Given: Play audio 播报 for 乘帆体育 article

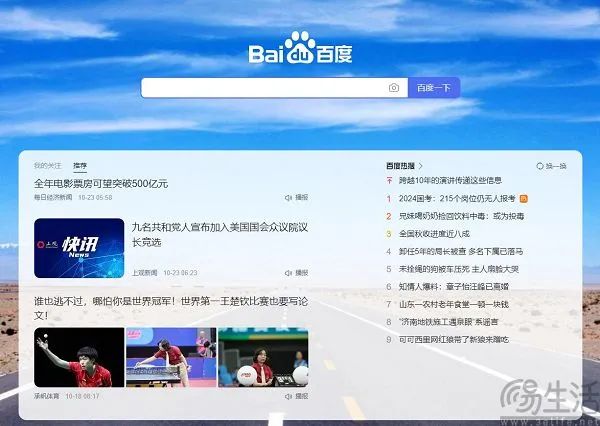Looking at the screenshot, I should [297, 396].
